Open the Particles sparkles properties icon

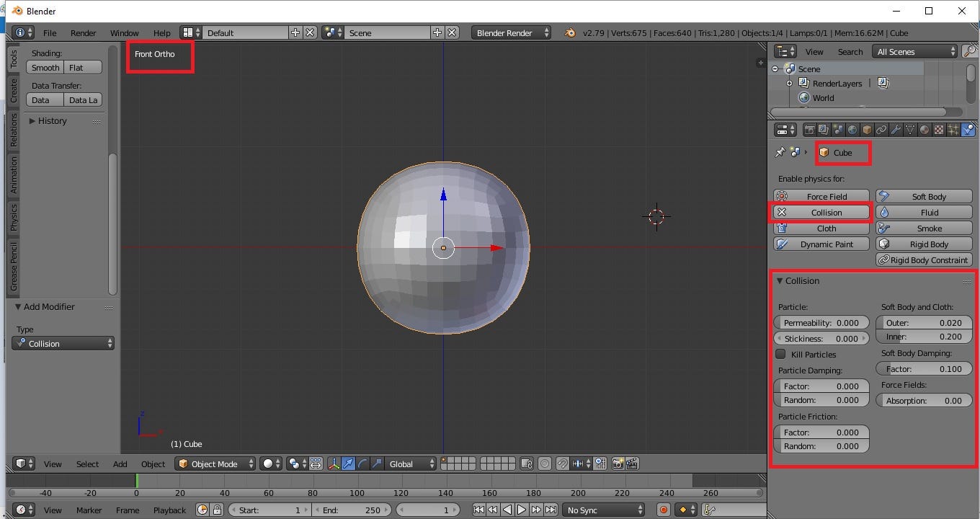(x=953, y=129)
